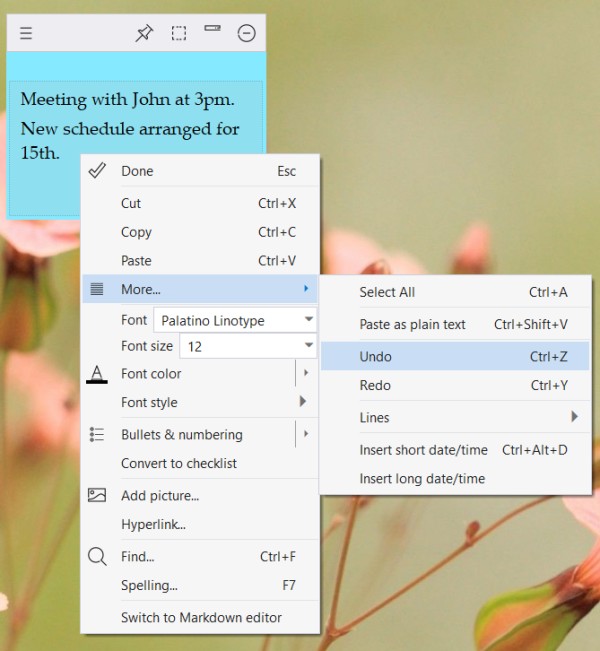Screen dimensions: 600x651
Task: Choose Select All from the submenu
Action: (x=455, y=292)
